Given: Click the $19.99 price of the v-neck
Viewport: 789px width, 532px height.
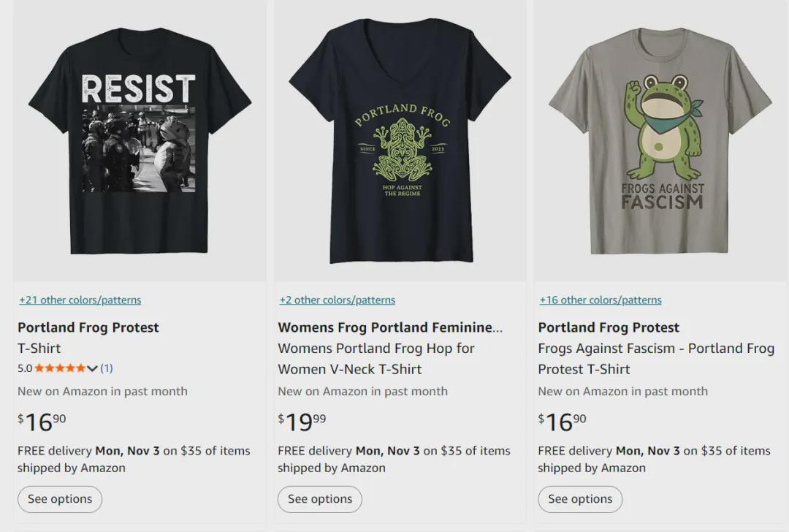Looking at the screenshot, I should 302,422.
